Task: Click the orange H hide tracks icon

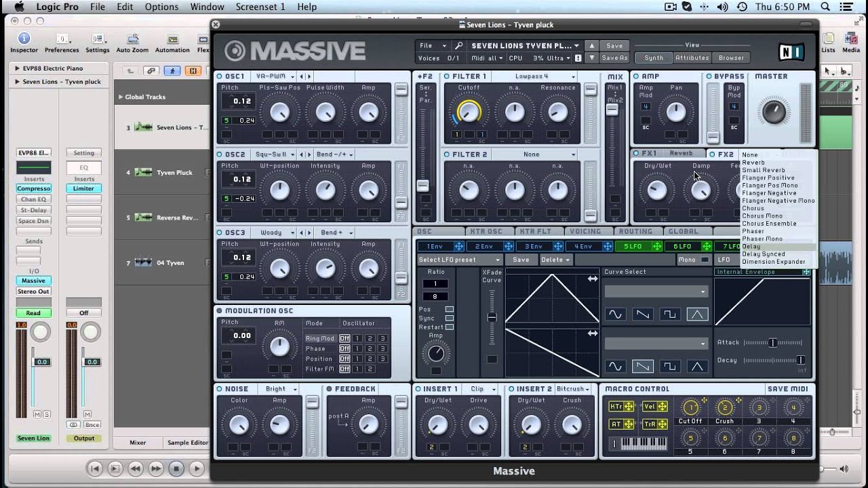Action: click(x=193, y=70)
